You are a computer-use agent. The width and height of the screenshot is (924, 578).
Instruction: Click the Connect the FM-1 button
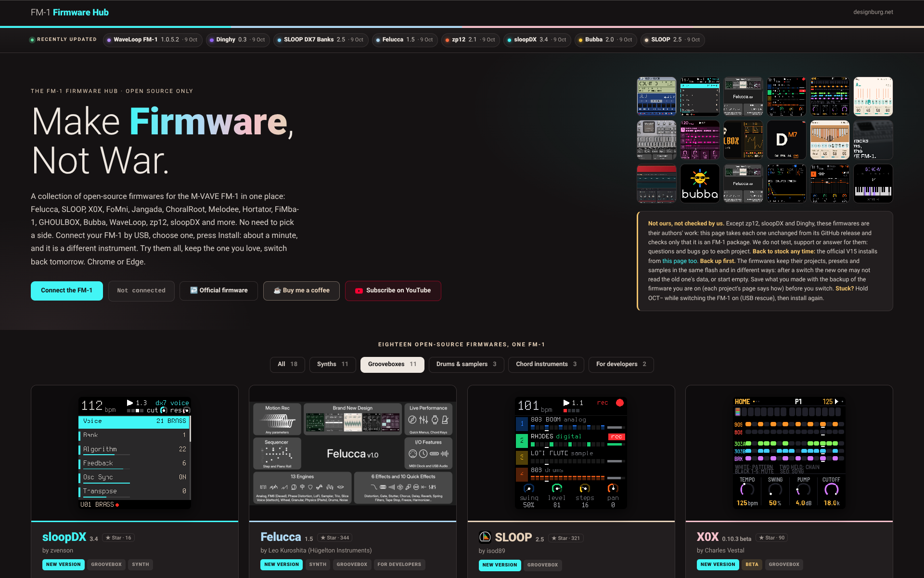[67, 291]
